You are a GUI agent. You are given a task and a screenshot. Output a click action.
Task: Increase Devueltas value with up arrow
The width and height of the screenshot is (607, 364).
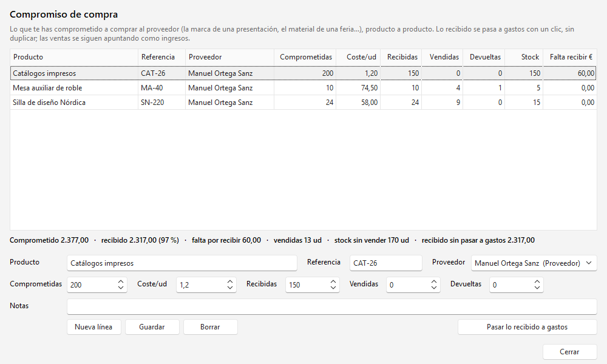[x=537, y=281]
